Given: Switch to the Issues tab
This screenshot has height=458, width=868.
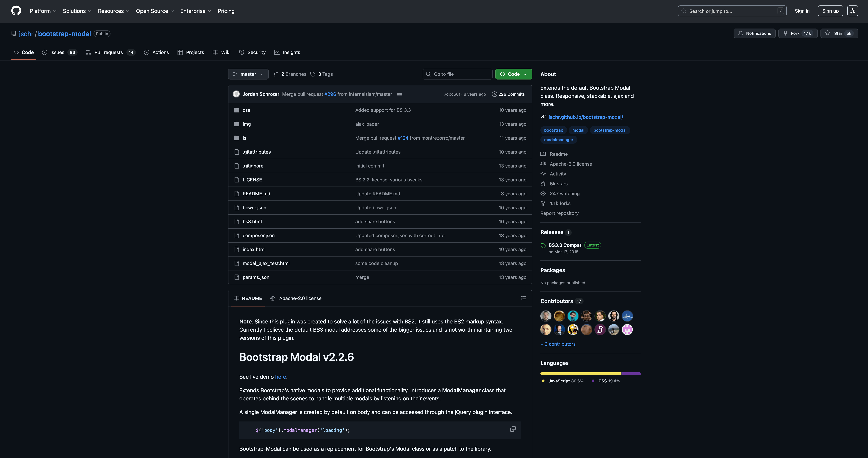Looking at the screenshot, I should point(57,52).
